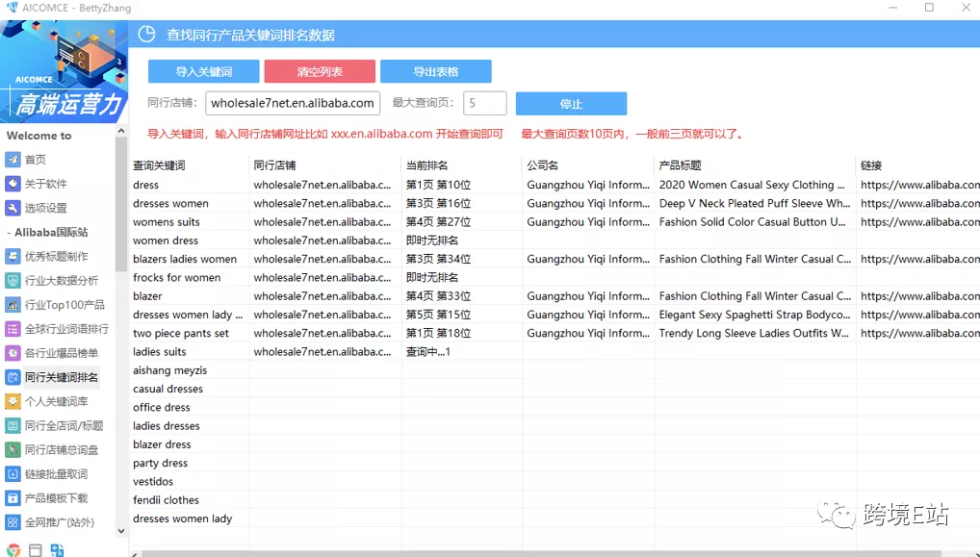The height and width of the screenshot is (557, 980).
Task: Click the window icon beside Chrome
Action: pos(36,550)
